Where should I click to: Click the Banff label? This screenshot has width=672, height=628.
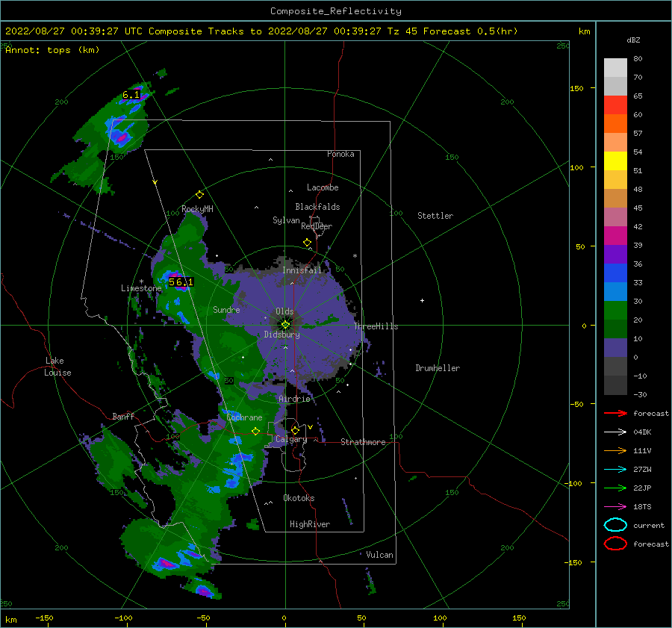[x=123, y=417]
